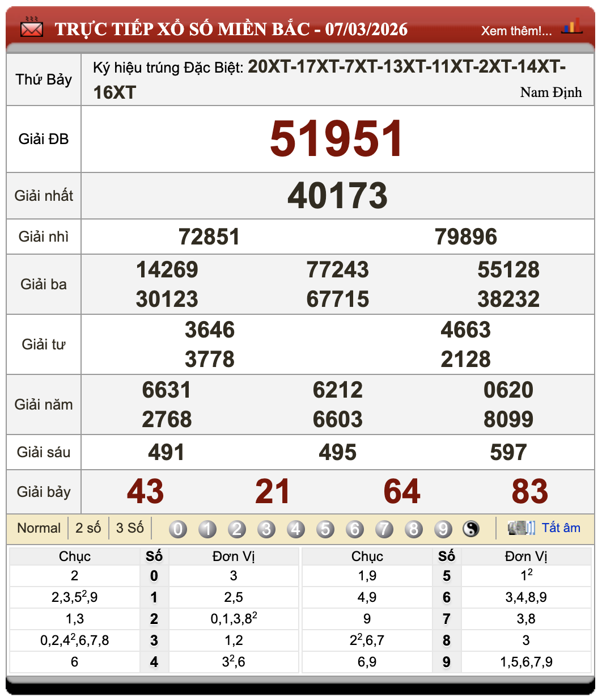This screenshot has height=700, width=602.
Task: Click the number 7 ball icon
Action: 384,528
